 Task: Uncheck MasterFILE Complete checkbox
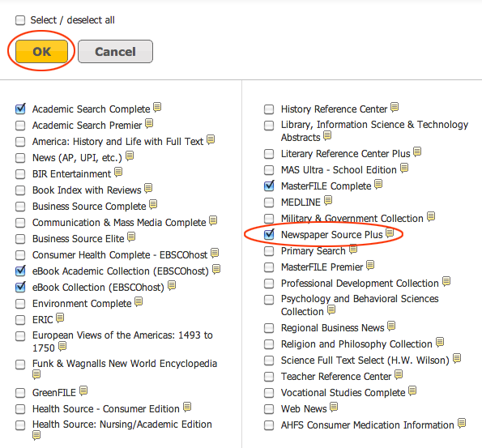click(269, 186)
